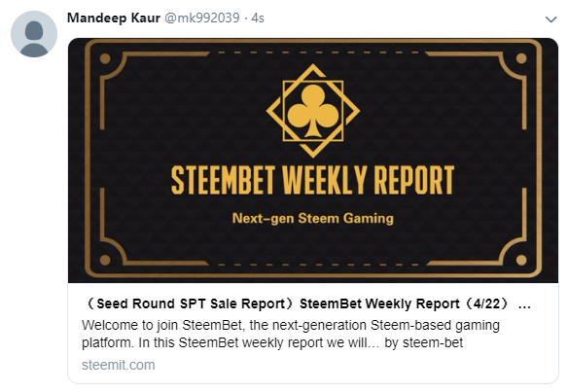This screenshot has width=568, height=392.
Task: Click the top dashed gold border line
Action: pyautogui.click(x=317, y=53)
